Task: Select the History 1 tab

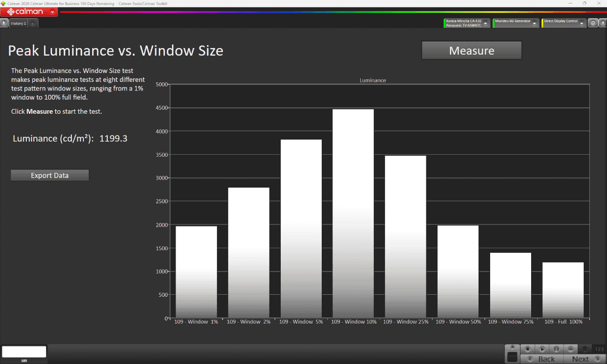Action: click(x=19, y=23)
